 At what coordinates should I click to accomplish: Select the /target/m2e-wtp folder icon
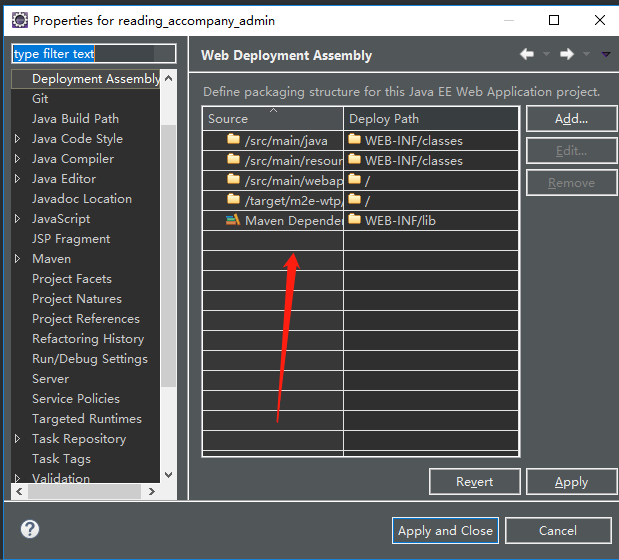[233, 200]
